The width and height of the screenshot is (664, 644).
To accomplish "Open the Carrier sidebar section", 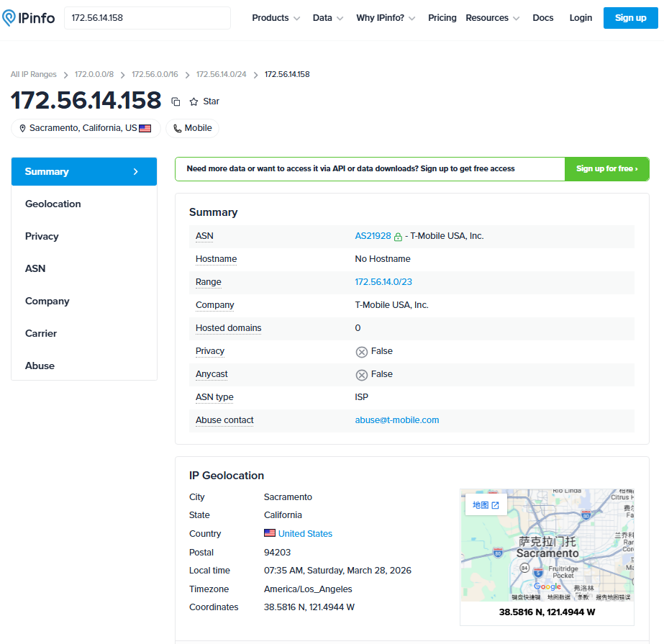I will (x=41, y=333).
